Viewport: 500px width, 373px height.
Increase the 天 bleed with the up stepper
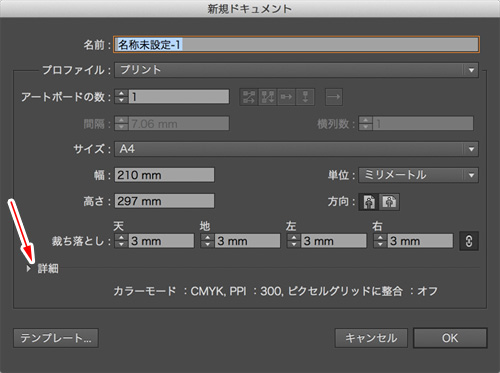(x=121, y=237)
